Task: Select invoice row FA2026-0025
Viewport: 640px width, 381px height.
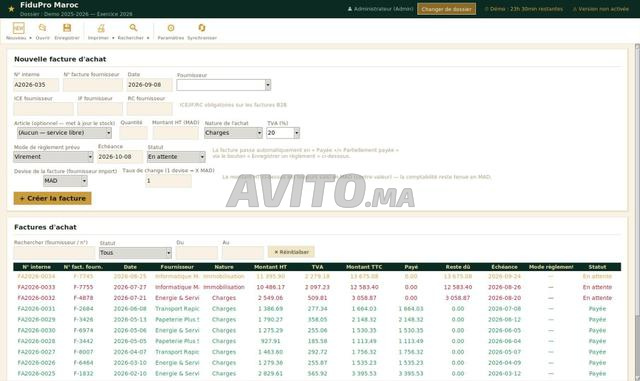Action: [317, 374]
